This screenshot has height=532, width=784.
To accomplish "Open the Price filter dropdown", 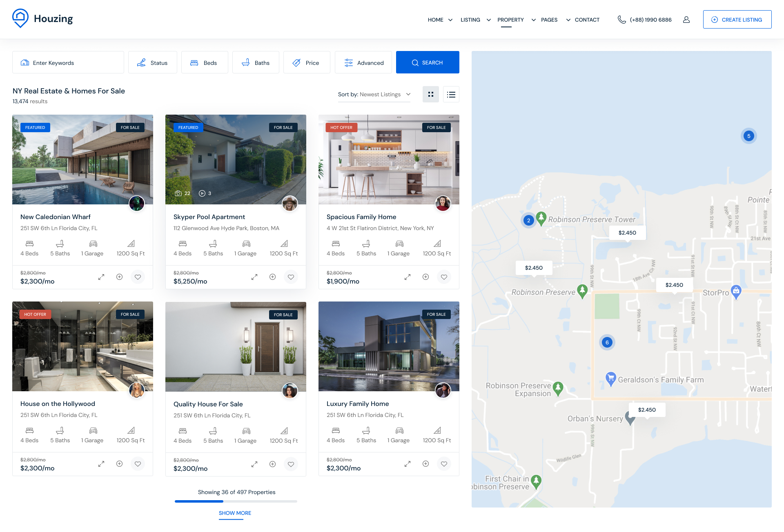I will [307, 62].
